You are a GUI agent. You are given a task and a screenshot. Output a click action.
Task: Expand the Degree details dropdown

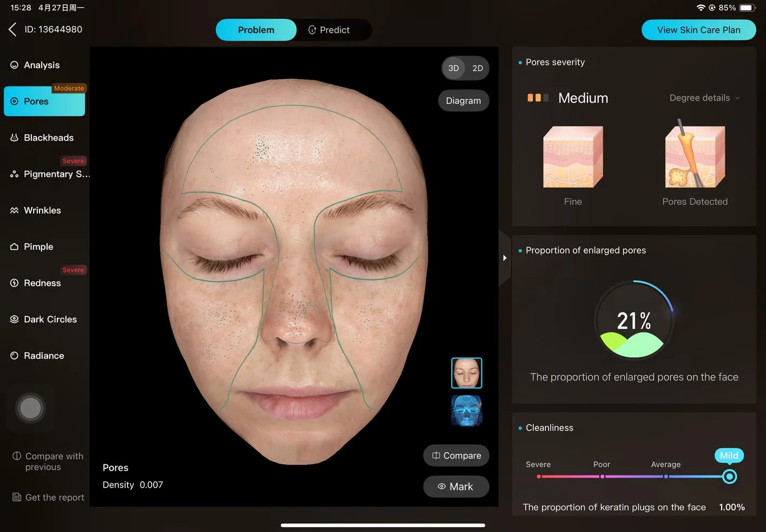[704, 98]
